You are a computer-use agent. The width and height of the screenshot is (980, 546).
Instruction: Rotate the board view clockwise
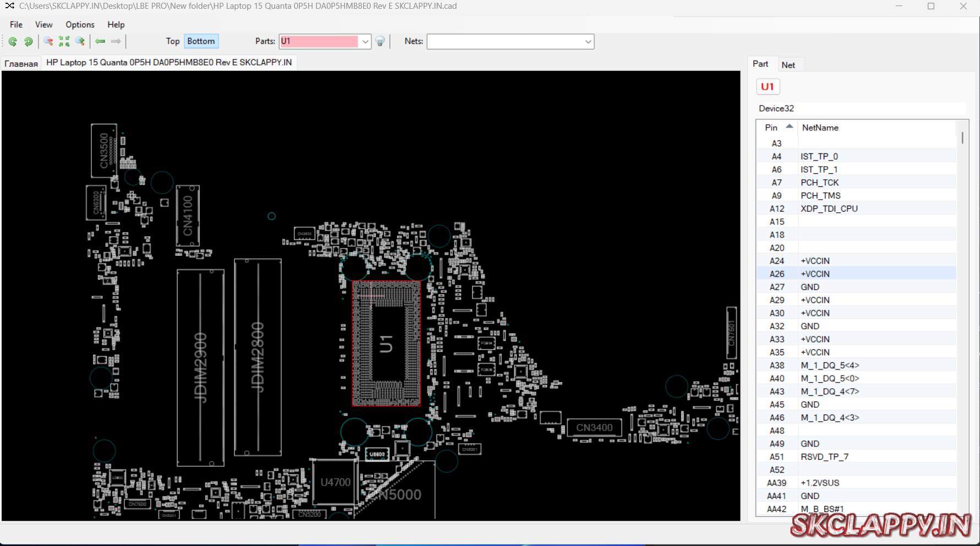(28, 41)
